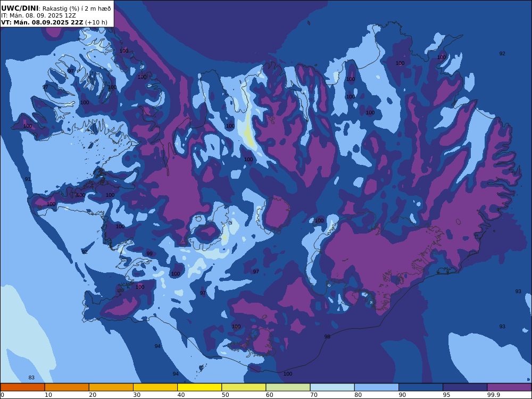Select the medium blue 90–95 legend swatch
The height and width of the screenshot is (399, 532).
click(421, 387)
